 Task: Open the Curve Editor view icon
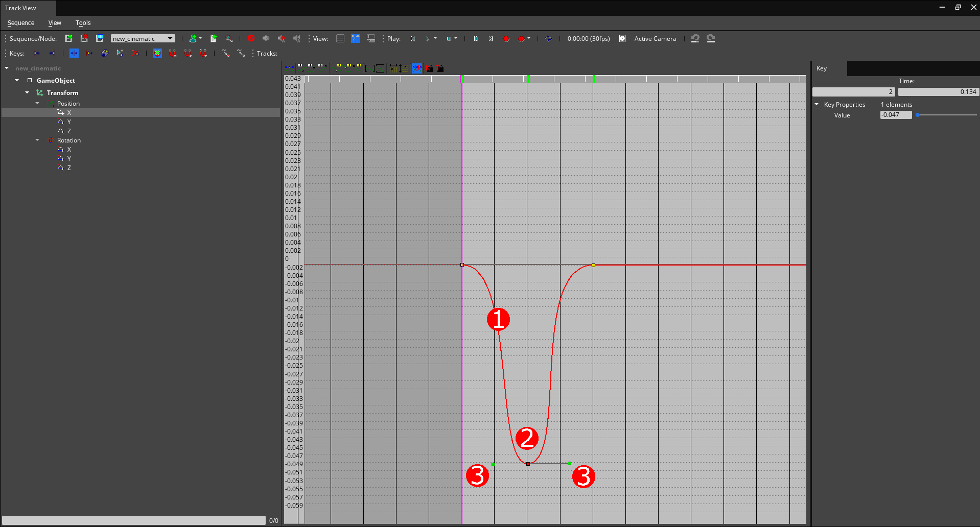(x=356, y=38)
